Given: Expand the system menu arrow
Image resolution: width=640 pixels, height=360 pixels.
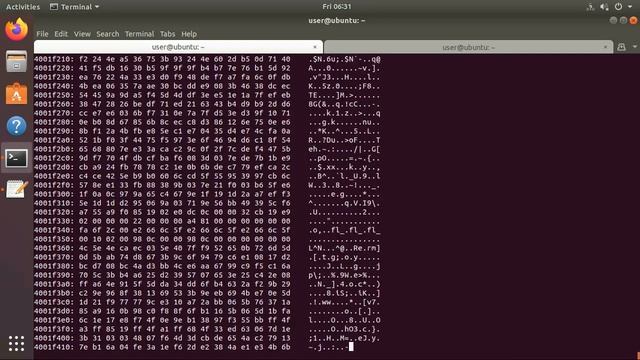Looking at the screenshot, I should click(x=630, y=7).
